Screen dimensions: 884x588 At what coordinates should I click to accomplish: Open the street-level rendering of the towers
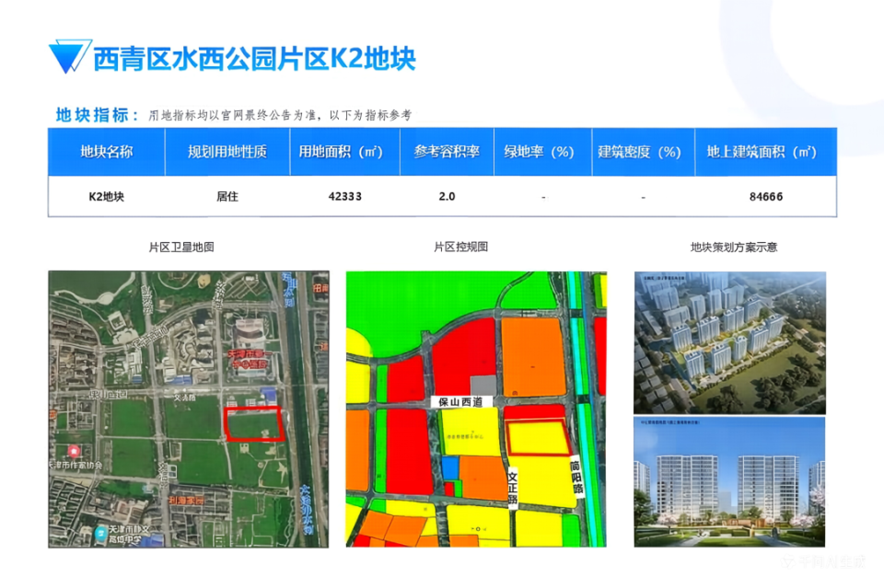(x=729, y=482)
